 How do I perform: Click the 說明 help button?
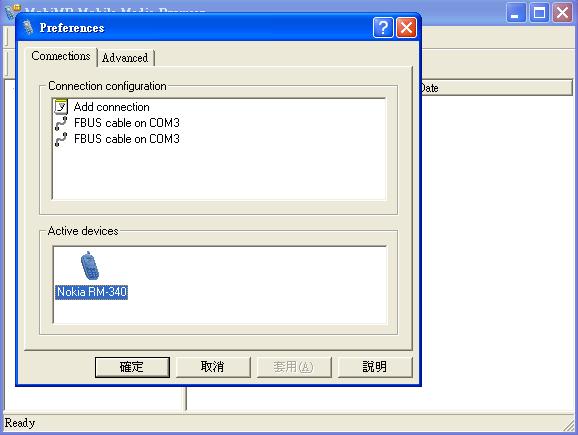[x=375, y=367]
